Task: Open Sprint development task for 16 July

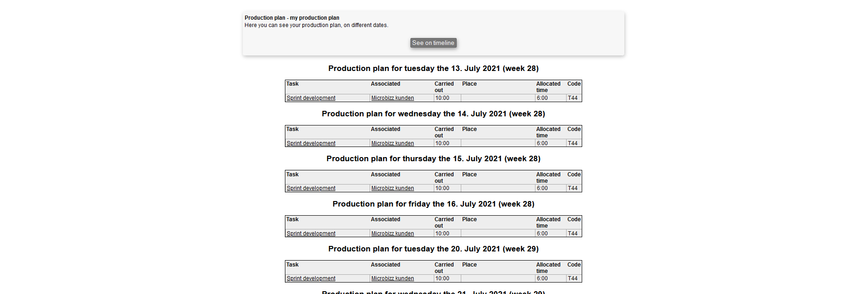Action: coord(311,234)
